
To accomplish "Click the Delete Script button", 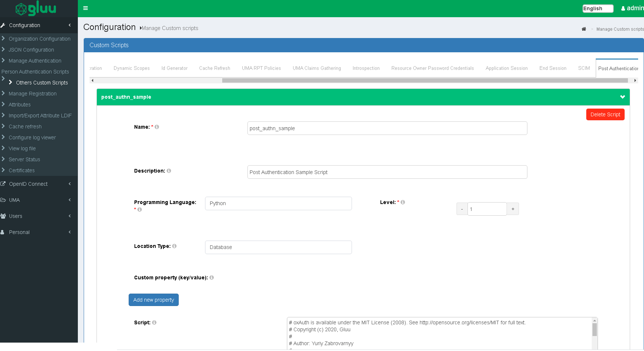I will pos(605,114).
